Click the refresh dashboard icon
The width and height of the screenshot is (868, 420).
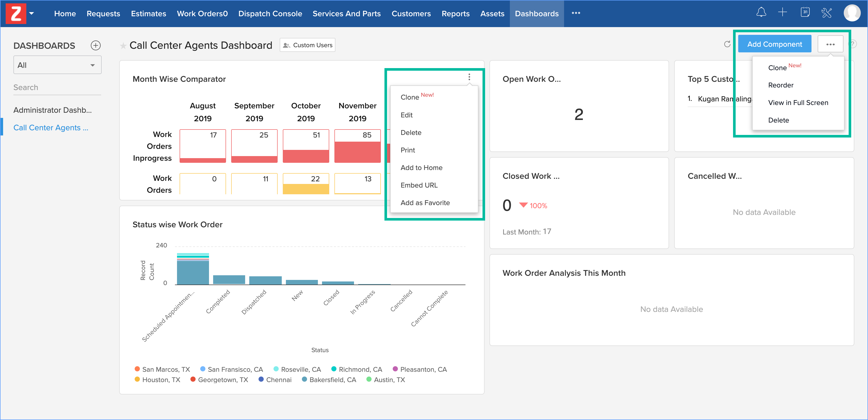pyautogui.click(x=727, y=44)
